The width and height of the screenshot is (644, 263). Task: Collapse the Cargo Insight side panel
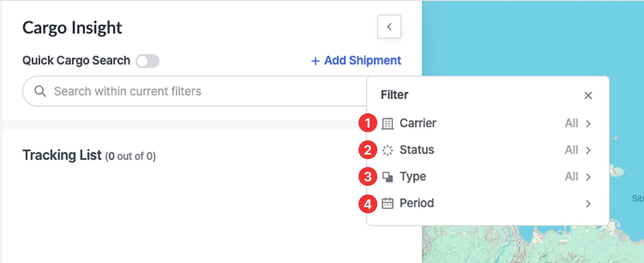point(389,27)
